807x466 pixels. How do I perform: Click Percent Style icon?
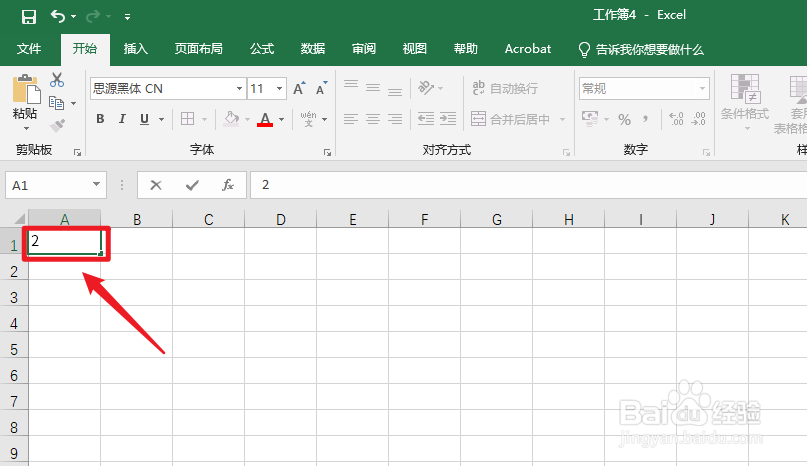[x=624, y=119]
